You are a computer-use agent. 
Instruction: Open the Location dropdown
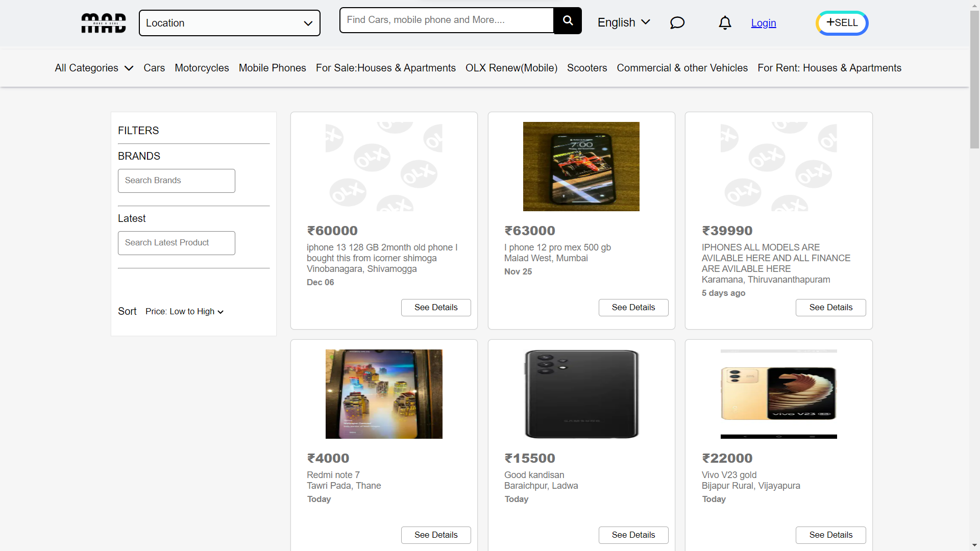point(229,23)
